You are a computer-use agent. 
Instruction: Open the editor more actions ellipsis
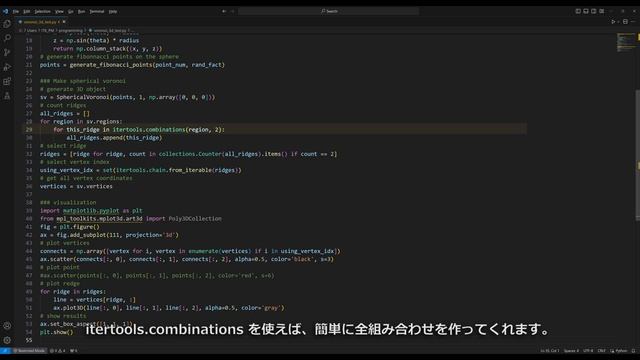pos(633,22)
